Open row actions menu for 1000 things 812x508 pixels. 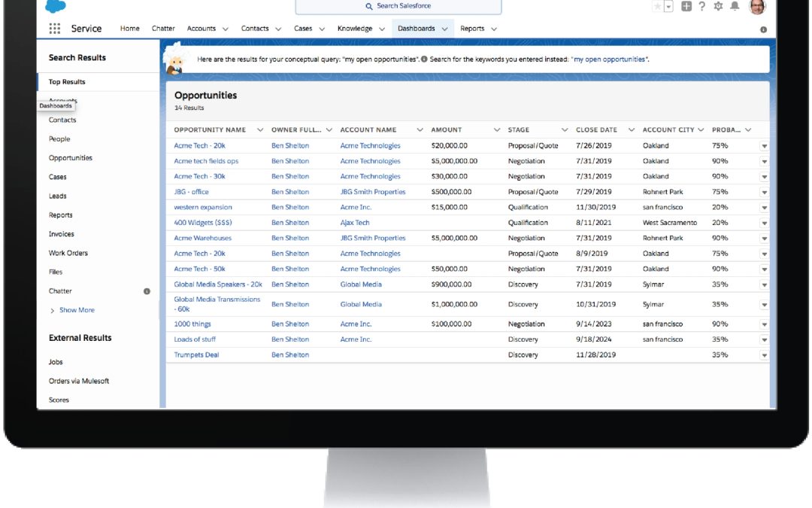tap(765, 324)
